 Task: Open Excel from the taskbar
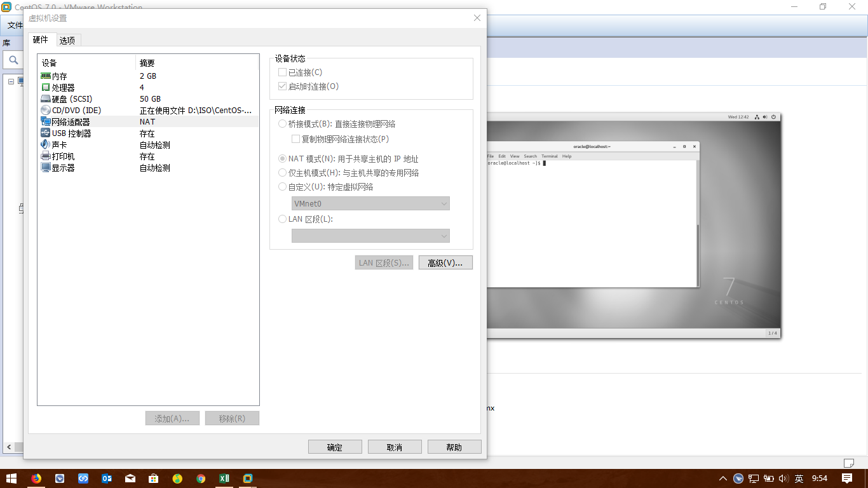pyautogui.click(x=224, y=478)
